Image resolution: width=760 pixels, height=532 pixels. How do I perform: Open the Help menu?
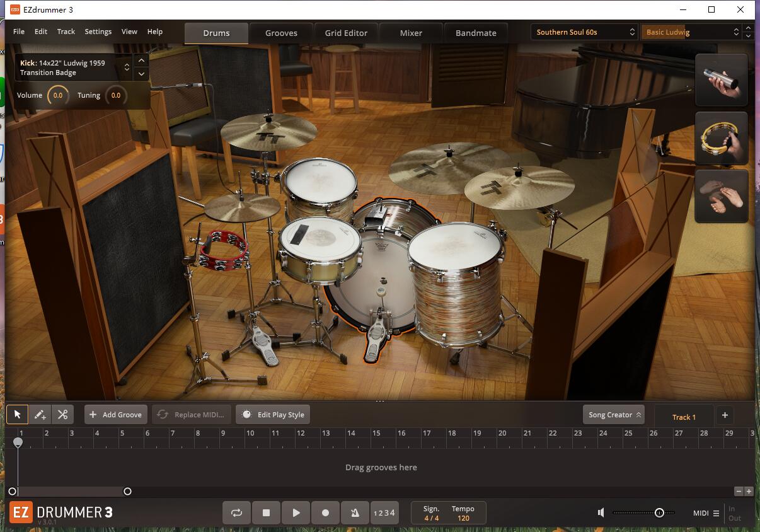point(155,32)
